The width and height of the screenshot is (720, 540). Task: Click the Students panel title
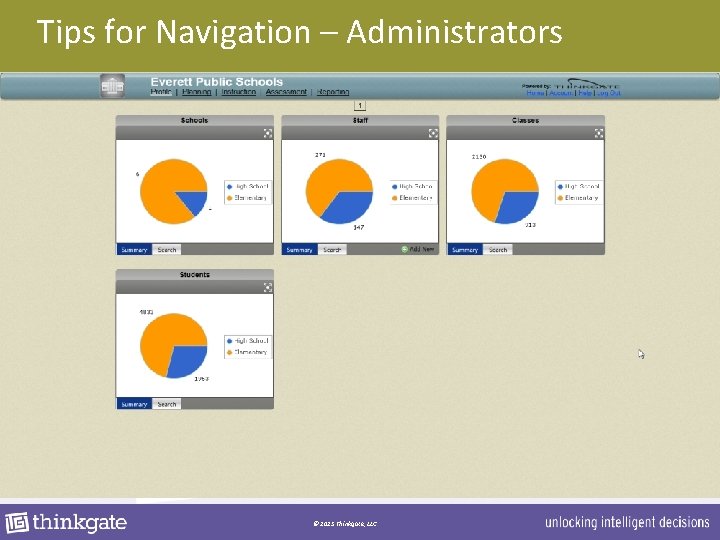(195, 275)
